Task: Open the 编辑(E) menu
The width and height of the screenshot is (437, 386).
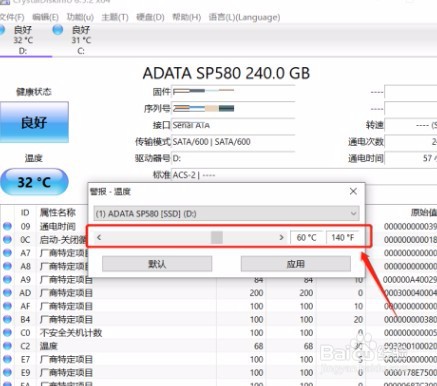Action: coord(45,17)
